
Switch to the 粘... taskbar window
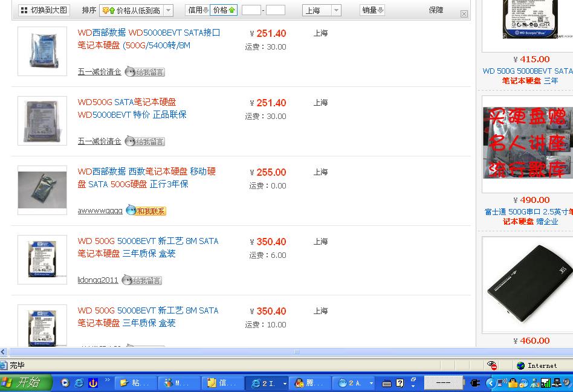(x=136, y=383)
